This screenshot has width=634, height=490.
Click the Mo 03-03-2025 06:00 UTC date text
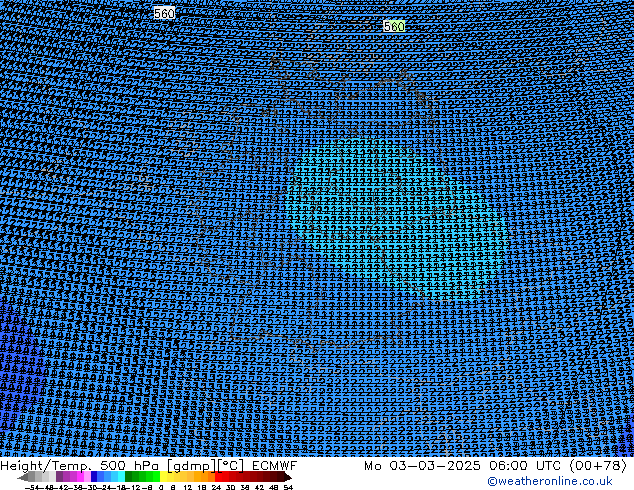point(464,466)
